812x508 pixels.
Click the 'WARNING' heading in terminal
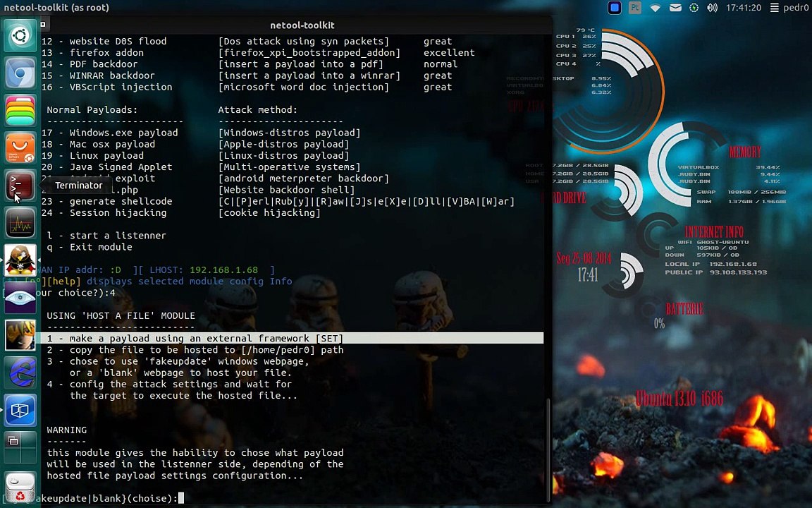pos(67,430)
